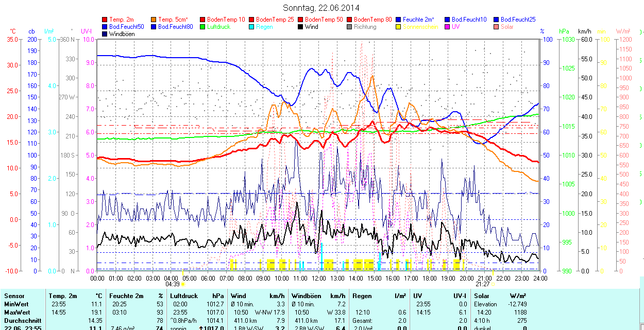This screenshot has height=330, width=644.
Task: Click the Windböen table column header
Action: point(306,296)
